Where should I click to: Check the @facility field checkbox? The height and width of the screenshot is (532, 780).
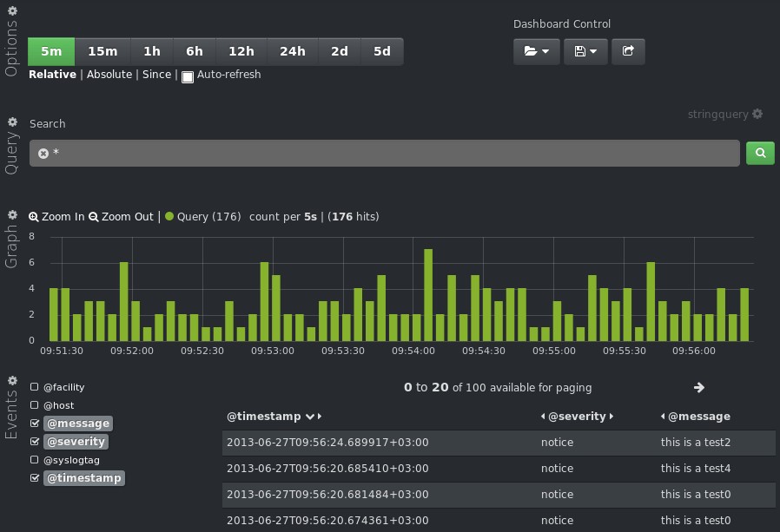click(35, 387)
